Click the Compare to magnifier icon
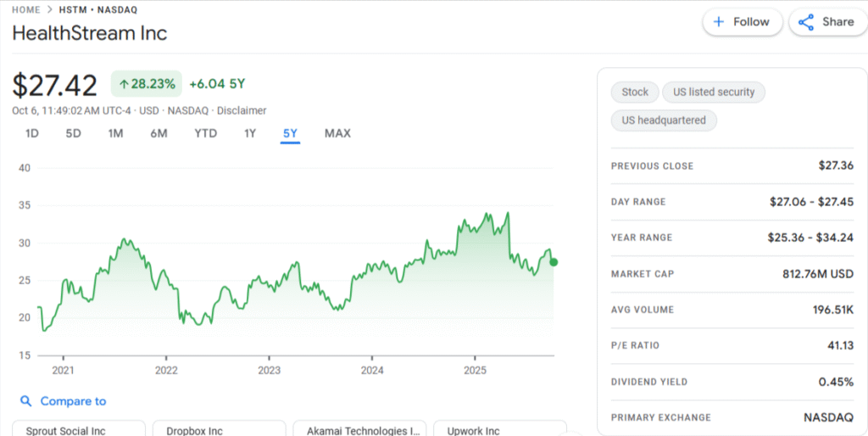This screenshot has width=868, height=436. (25, 401)
